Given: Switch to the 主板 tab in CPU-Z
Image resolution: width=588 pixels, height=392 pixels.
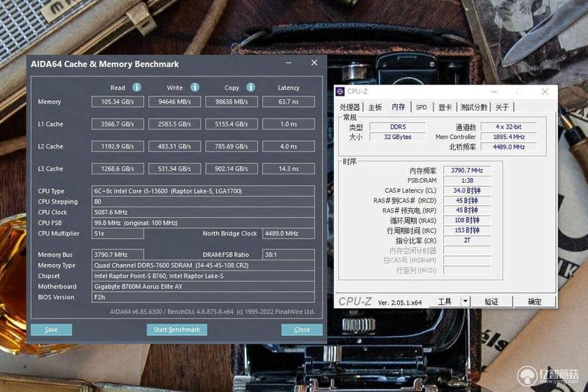Looking at the screenshot, I should pos(375,107).
